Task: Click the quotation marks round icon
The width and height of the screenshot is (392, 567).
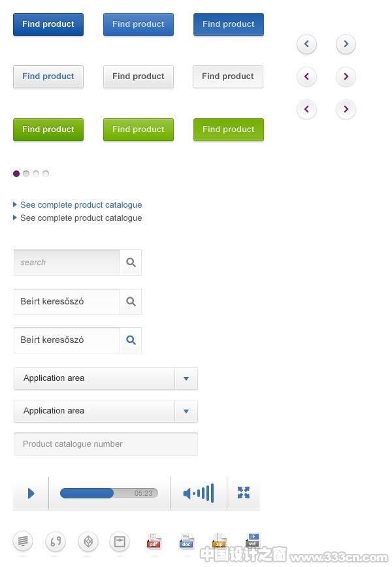Action: tap(56, 542)
